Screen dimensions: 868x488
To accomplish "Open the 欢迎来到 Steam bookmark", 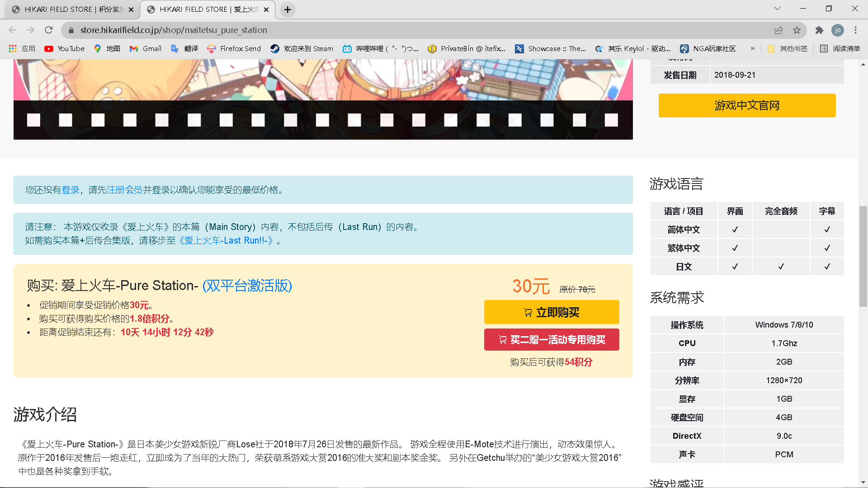I will tap(302, 49).
